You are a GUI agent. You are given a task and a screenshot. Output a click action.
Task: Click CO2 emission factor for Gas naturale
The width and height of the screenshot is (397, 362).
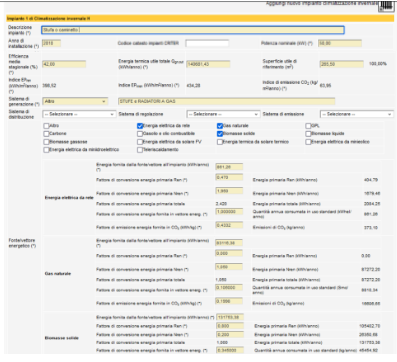(229, 301)
